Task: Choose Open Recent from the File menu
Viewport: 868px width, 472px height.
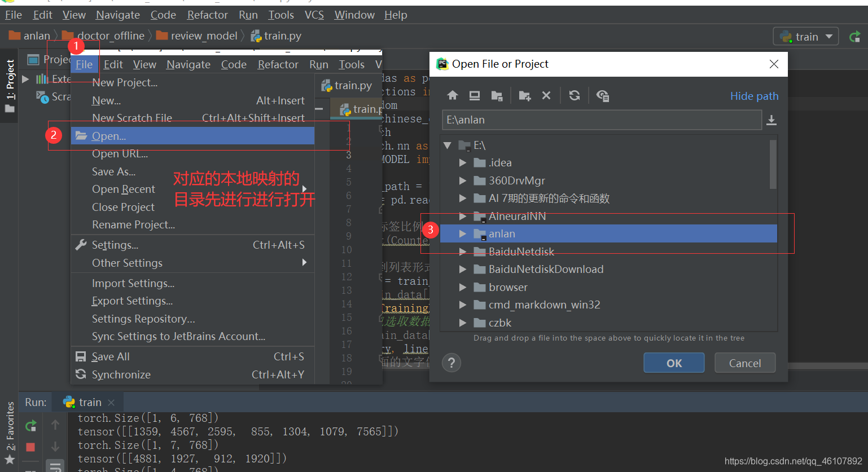Action: (124, 189)
